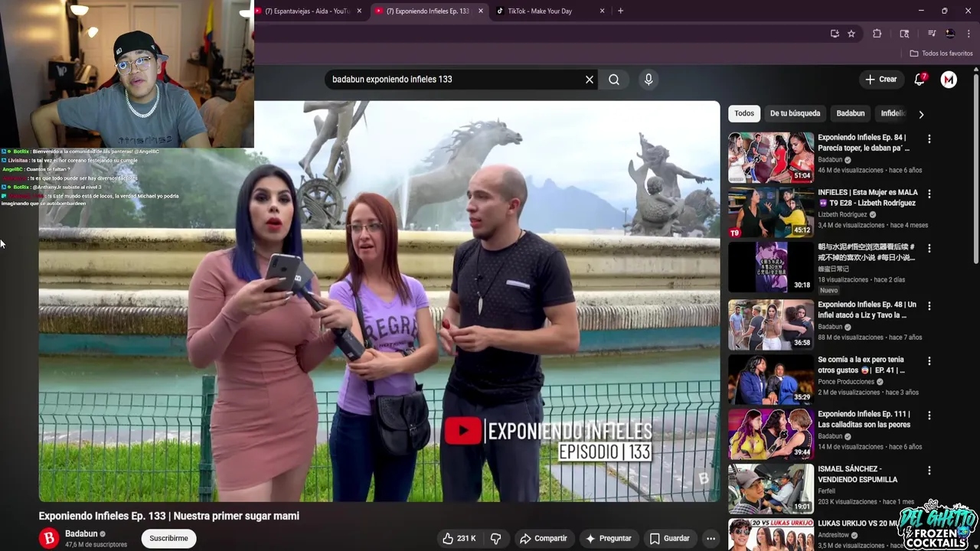
Task: Close the TikTok tab
Action: pyautogui.click(x=603, y=11)
